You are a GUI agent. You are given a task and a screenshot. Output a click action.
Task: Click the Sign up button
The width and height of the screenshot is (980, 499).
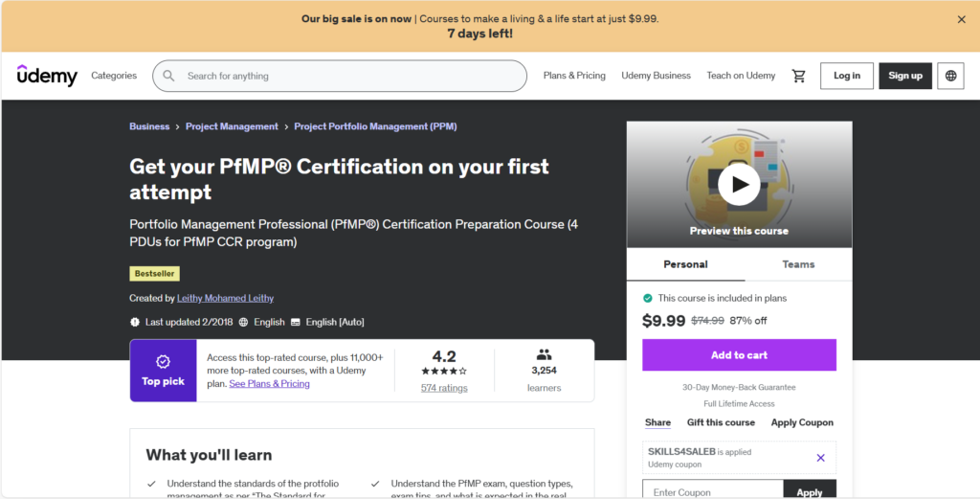(905, 76)
